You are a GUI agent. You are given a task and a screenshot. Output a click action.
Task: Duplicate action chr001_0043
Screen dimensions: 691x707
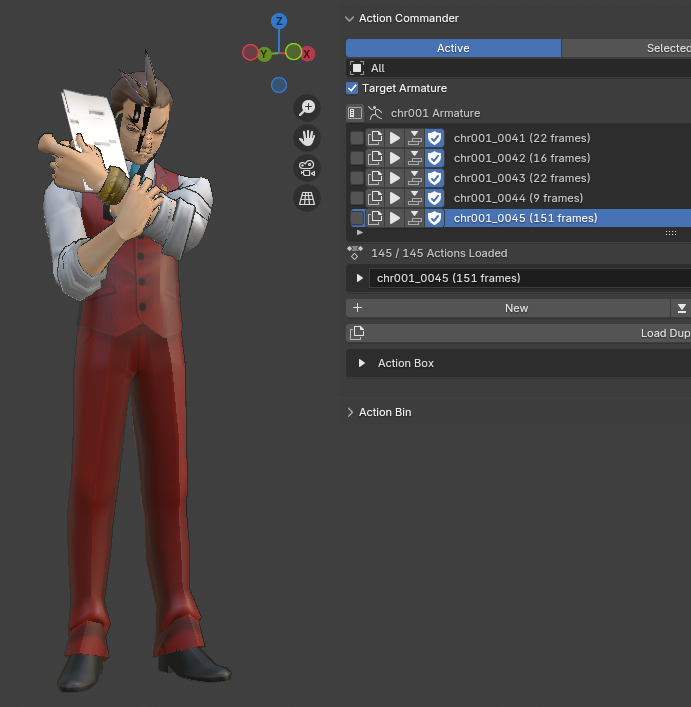375,178
